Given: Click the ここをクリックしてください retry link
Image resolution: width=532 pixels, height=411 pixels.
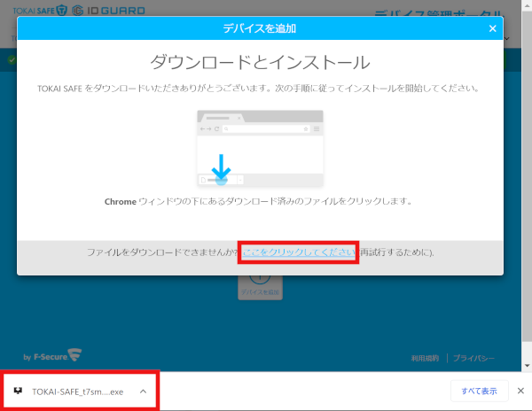Looking at the screenshot, I should pyautogui.click(x=299, y=252).
